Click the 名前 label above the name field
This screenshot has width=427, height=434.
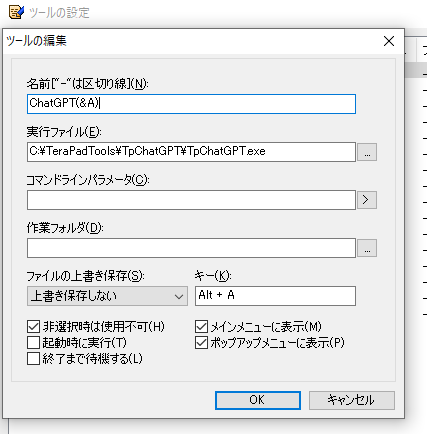point(87,84)
